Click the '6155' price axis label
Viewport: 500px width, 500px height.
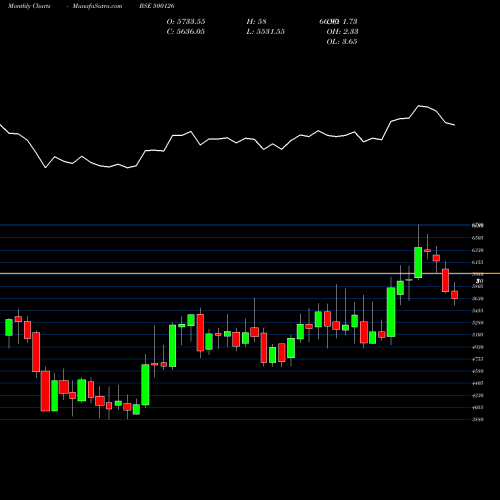[478, 262]
